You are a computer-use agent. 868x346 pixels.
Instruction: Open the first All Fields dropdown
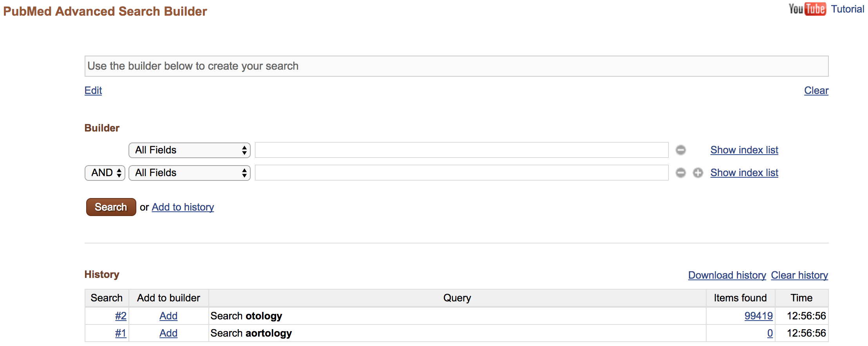tap(189, 150)
